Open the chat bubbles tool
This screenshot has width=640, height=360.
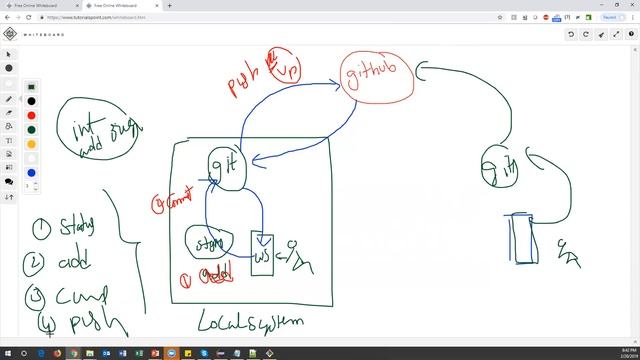point(9,182)
